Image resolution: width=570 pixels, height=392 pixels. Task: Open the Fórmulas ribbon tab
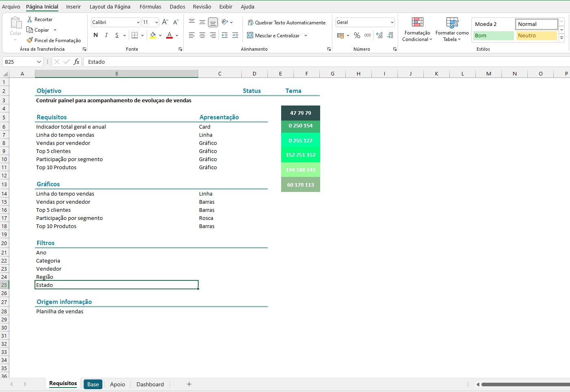(150, 6)
